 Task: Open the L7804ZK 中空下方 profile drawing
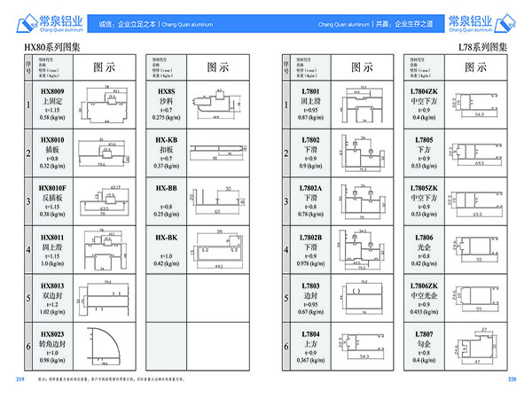476,105
